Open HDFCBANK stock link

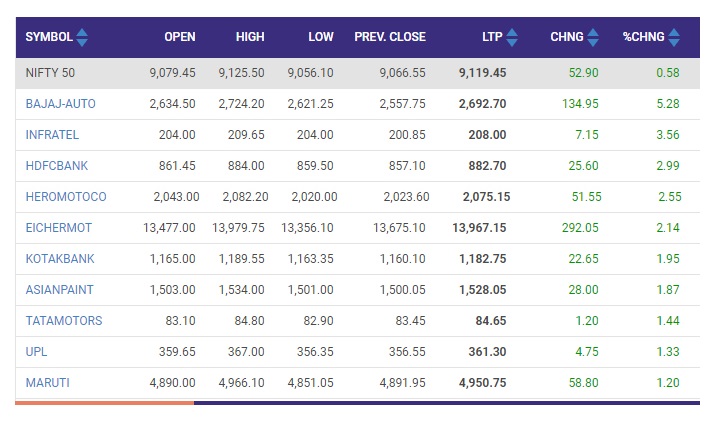(57, 166)
